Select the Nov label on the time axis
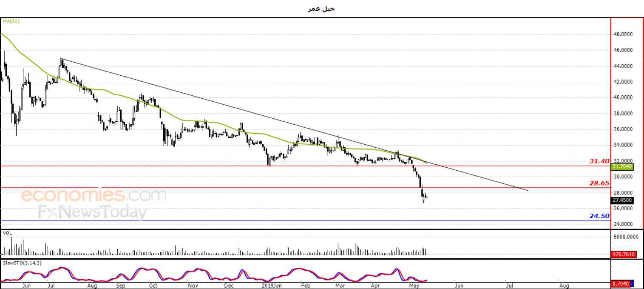The image size is (644, 289). pos(193,286)
